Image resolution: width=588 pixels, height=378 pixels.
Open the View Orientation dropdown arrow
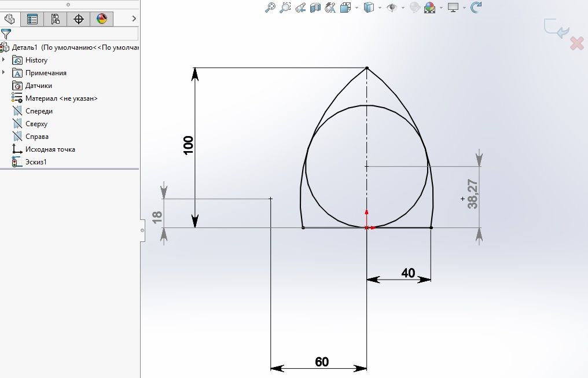click(357, 8)
